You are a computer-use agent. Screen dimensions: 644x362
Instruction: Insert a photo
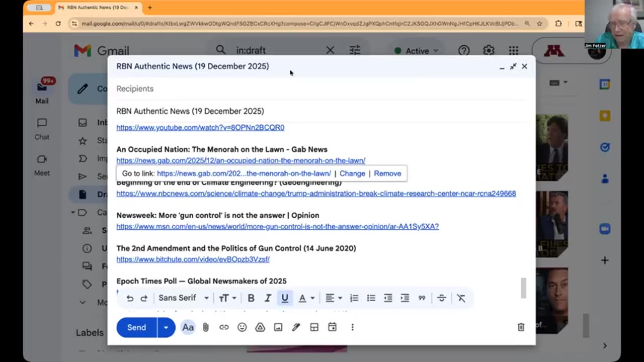click(x=278, y=327)
